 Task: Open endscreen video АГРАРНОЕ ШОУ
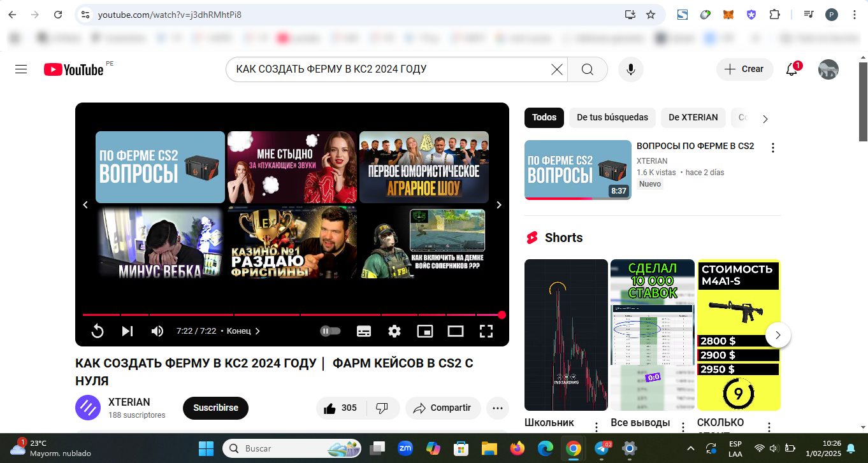pyautogui.click(x=424, y=167)
